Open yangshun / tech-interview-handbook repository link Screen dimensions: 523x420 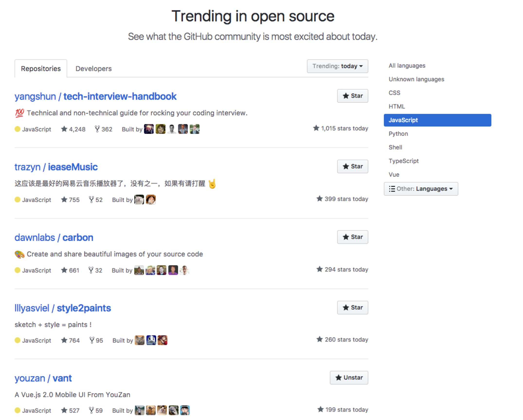[95, 97]
